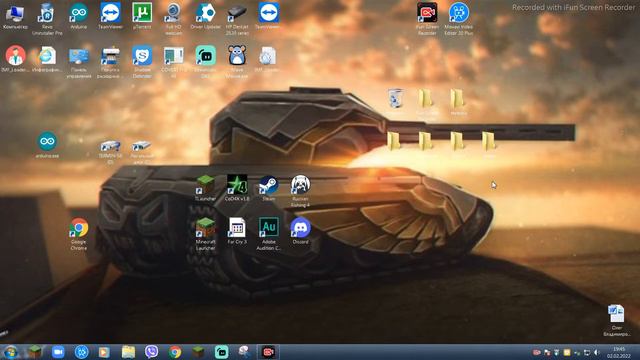640x360 pixels.
Task: Open the CoD4X v1.8 shortcut
Action: 237,188
